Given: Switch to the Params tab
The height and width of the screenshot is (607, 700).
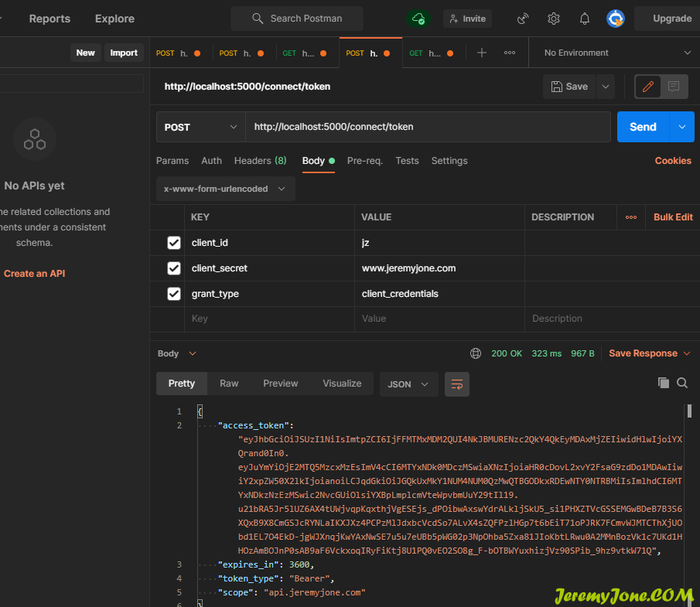Looking at the screenshot, I should pos(172,161).
